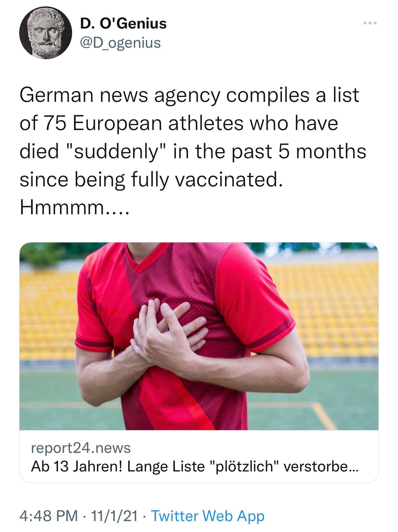The width and height of the screenshot is (398, 532).
Task: Open the Twitter Web App source link
Action: (207, 516)
